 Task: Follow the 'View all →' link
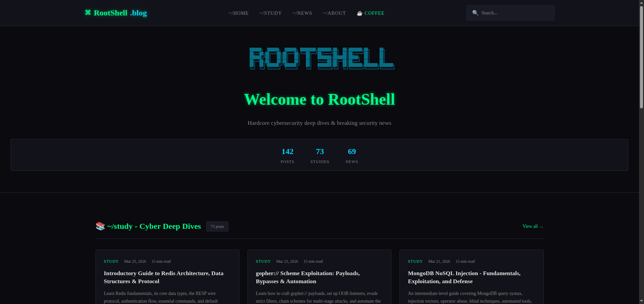pyautogui.click(x=532, y=226)
